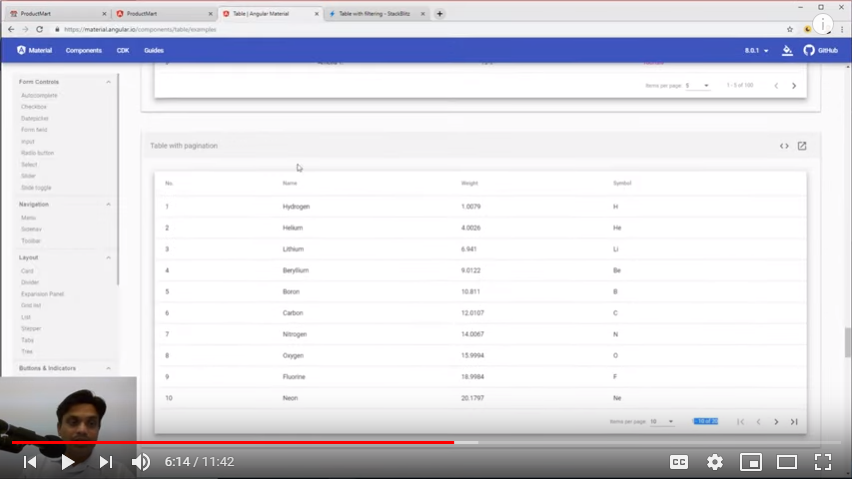Enter fullscreen mode

tap(822, 462)
